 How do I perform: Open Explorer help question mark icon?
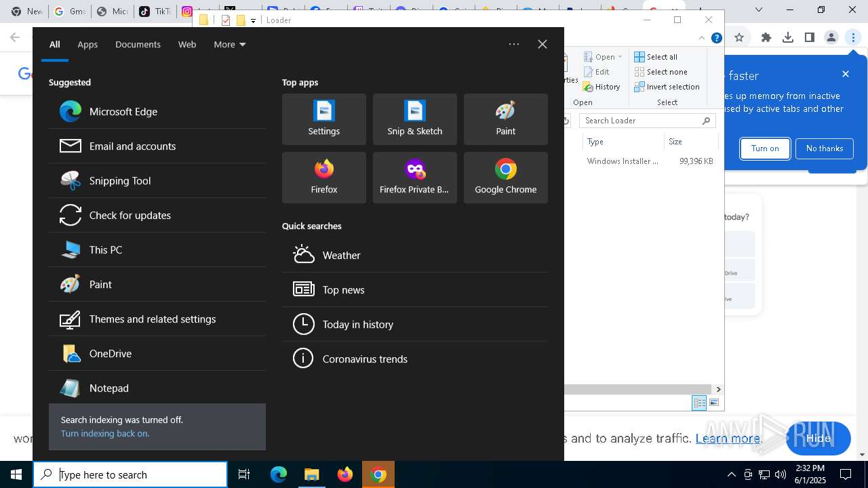point(716,38)
